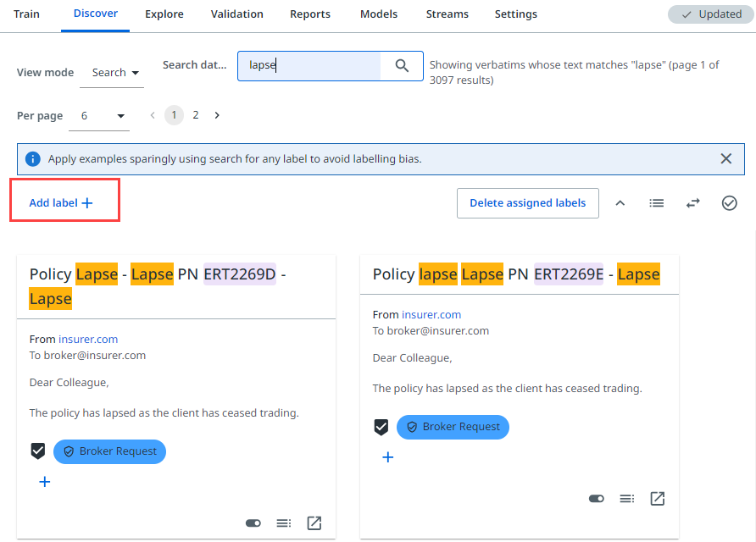Click the Delete assigned labels button
The image size is (756, 542).
tap(527, 203)
